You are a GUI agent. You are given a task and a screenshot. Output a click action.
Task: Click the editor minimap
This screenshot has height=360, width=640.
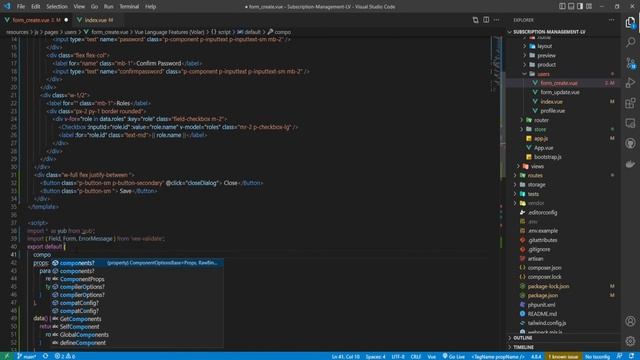click(496, 65)
